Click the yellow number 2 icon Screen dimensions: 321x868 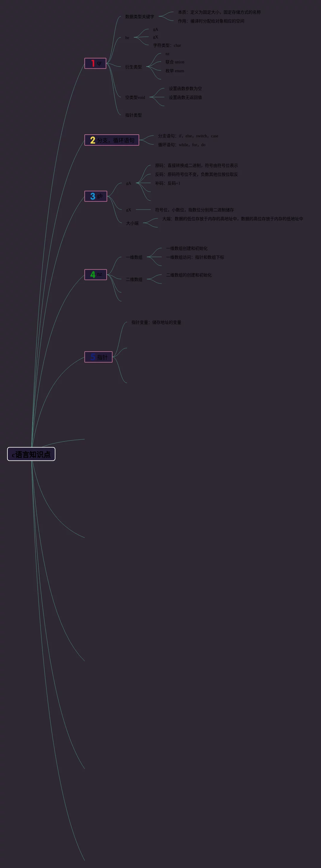[x=93, y=140]
